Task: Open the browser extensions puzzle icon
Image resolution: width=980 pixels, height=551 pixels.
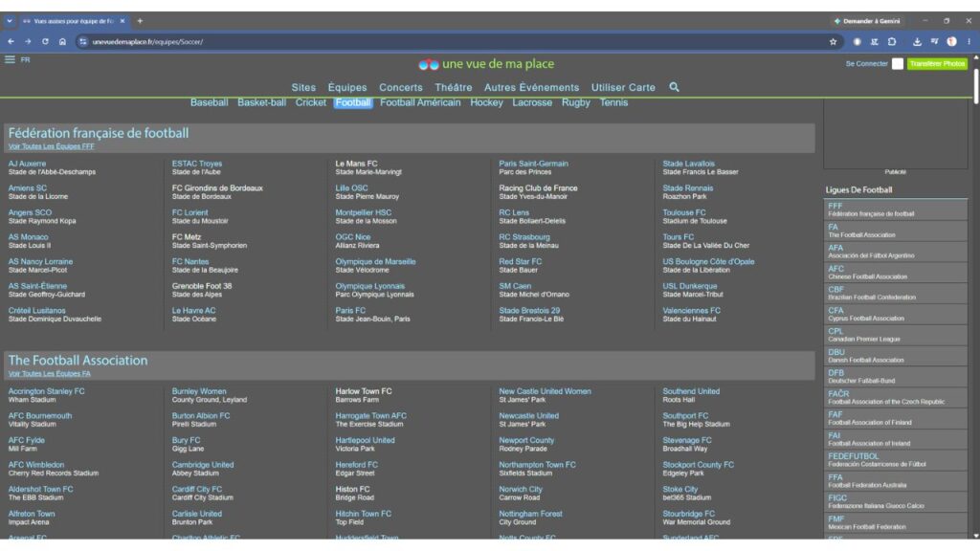Action: coord(892,42)
